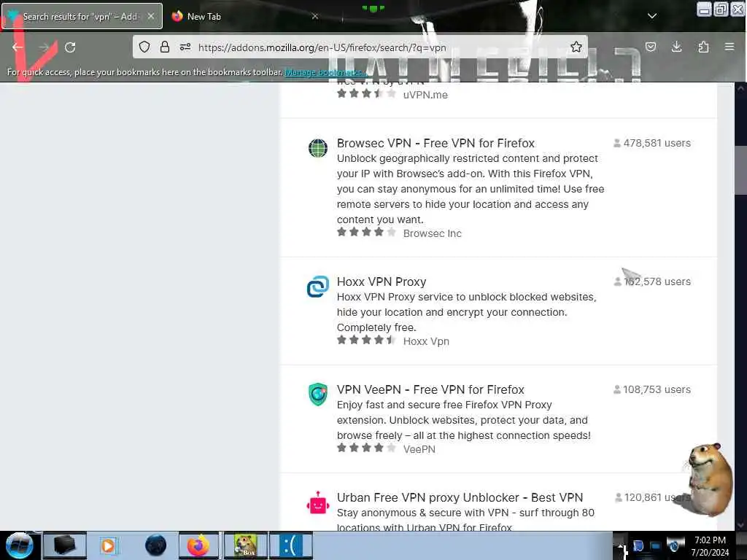747x560 pixels.
Task: Click the Urban VPN pink robot icon
Action: click(x=318, y=503)
